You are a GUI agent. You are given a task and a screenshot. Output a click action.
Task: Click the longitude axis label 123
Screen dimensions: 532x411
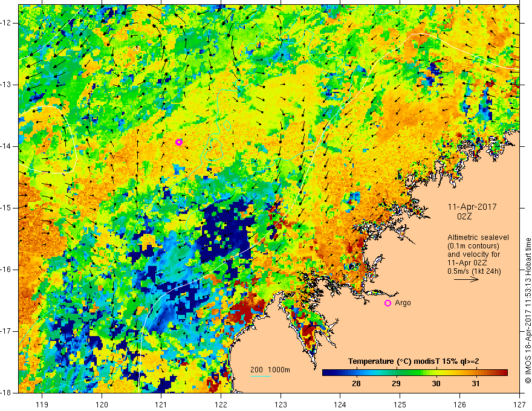click(281, 404)
